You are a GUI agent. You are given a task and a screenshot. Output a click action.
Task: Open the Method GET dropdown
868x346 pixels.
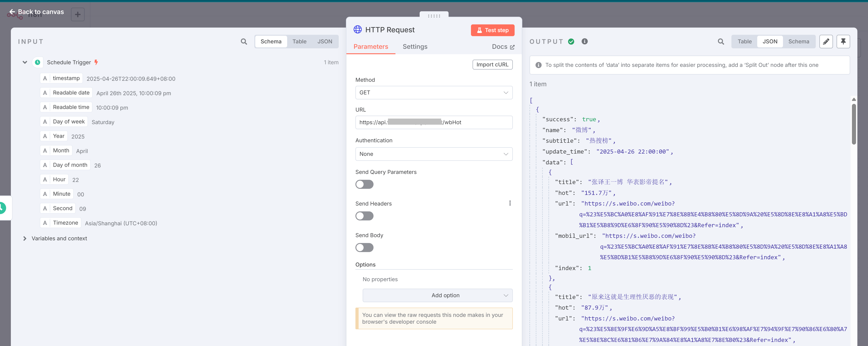(433, 93)
